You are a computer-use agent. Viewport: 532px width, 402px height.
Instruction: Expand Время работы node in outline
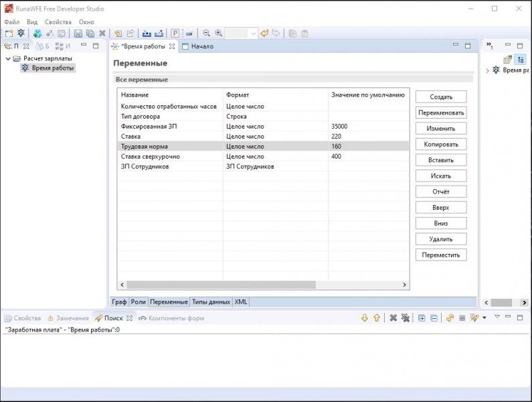(x=487, y=70)
